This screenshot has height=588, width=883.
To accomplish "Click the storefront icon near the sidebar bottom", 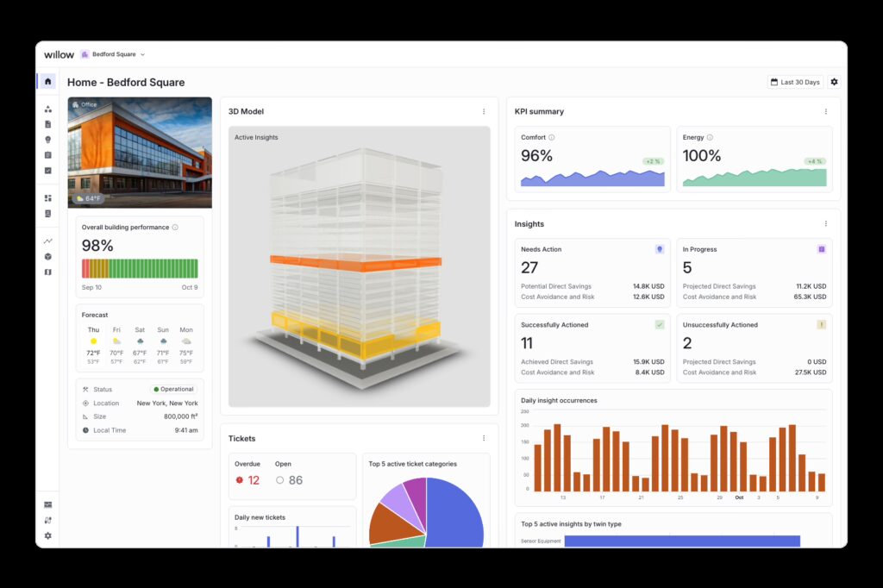I will [48, 504].
